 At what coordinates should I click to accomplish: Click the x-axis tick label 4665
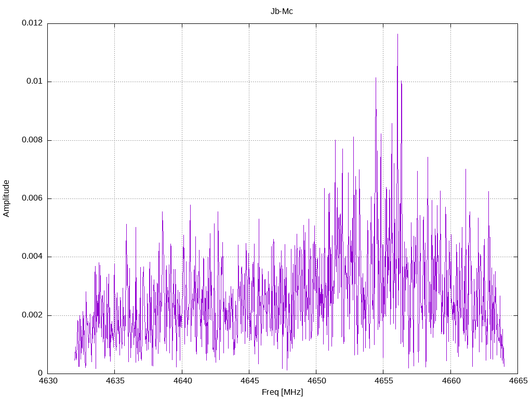518,381
